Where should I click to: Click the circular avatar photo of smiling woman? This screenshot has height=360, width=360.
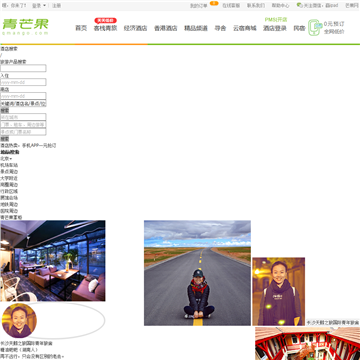(19, 321)
